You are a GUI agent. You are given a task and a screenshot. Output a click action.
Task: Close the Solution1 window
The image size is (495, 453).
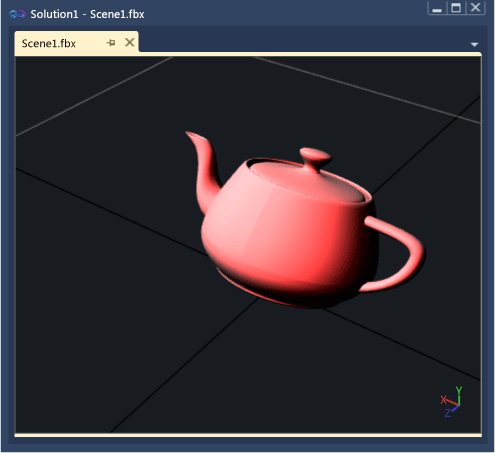pyautogui.click(x=475, y=7)
